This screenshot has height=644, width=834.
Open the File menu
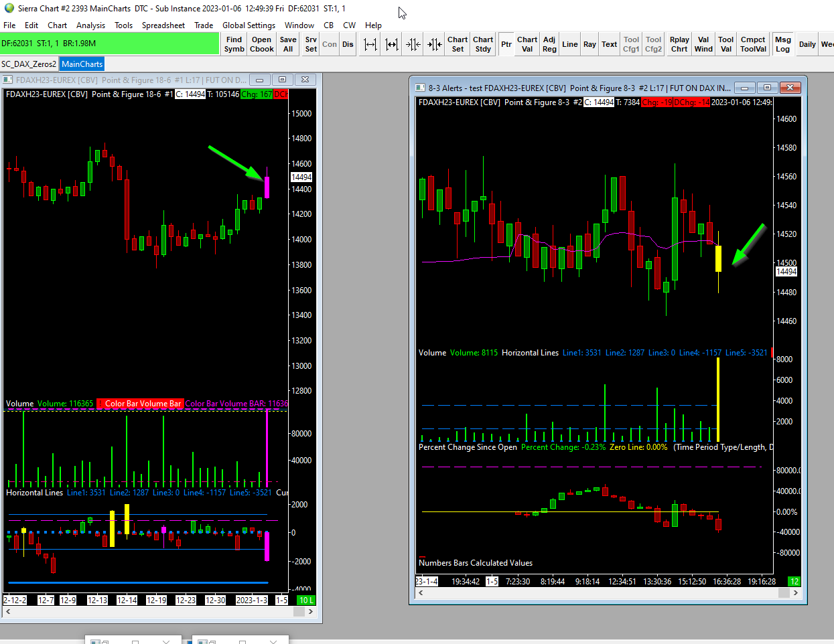(9, 25)
